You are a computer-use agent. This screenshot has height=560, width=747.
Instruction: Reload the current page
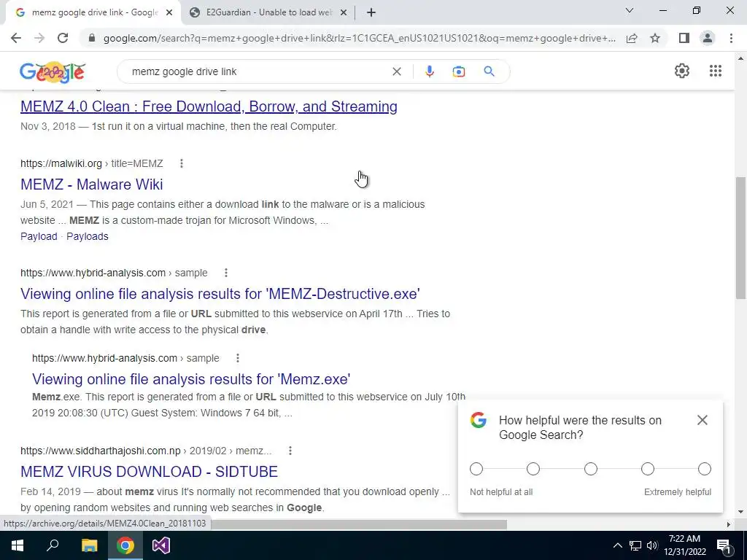(63, 38)
